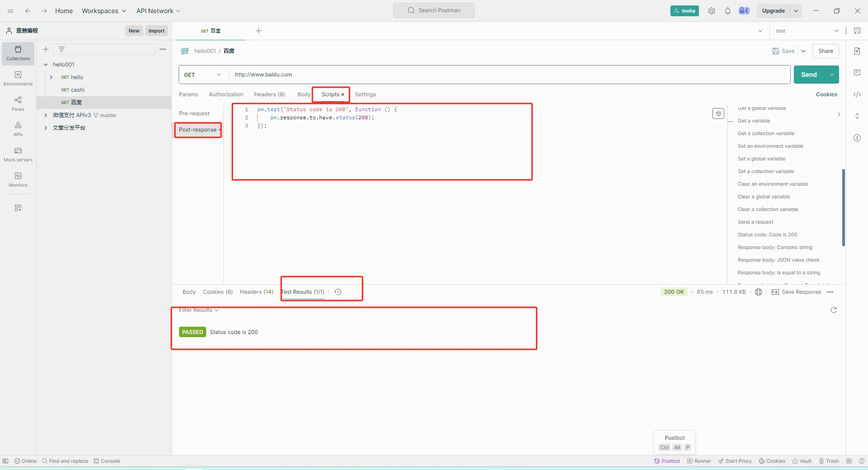This screenshot has height=470, width=868.
Task: Switch to Params tab
Action: click(x=189, y=94)
